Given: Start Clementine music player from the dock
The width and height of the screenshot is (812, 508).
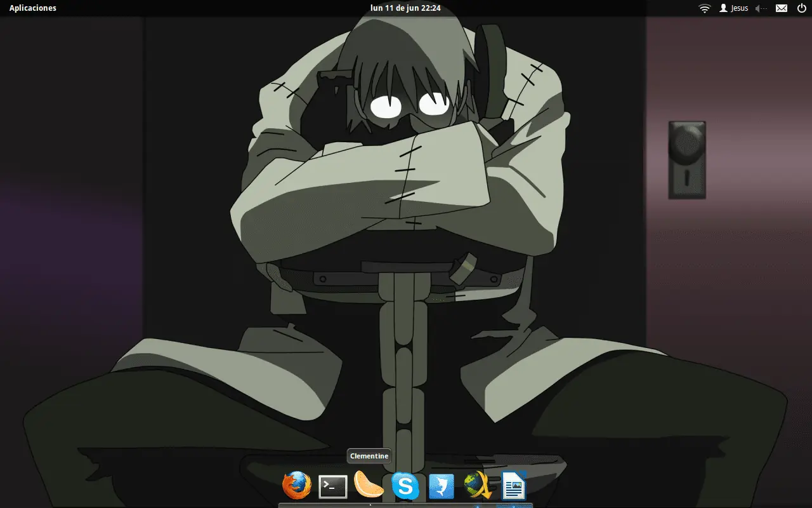Looking at the screenshot, I should coord(369,485).
